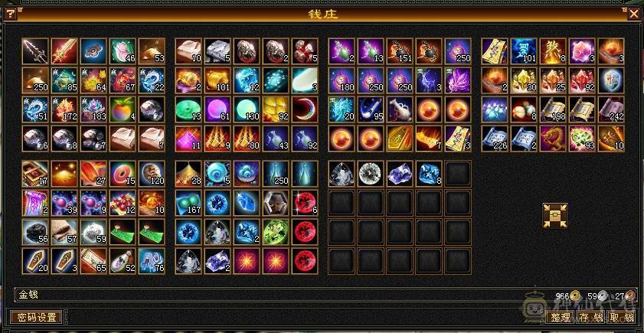Click the treasure chest expand icon
644x333 pixels.
pyautogui.click(x=555, y=216)
